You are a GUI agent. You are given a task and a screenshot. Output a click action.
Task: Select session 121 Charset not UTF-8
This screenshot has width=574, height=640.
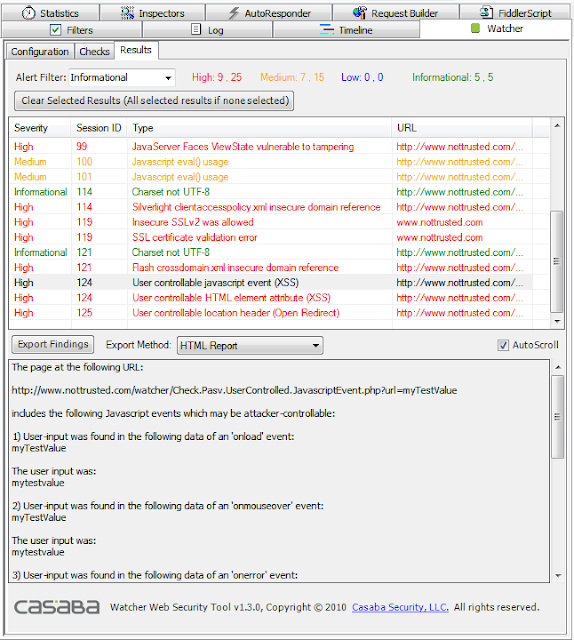click(271, 252)
